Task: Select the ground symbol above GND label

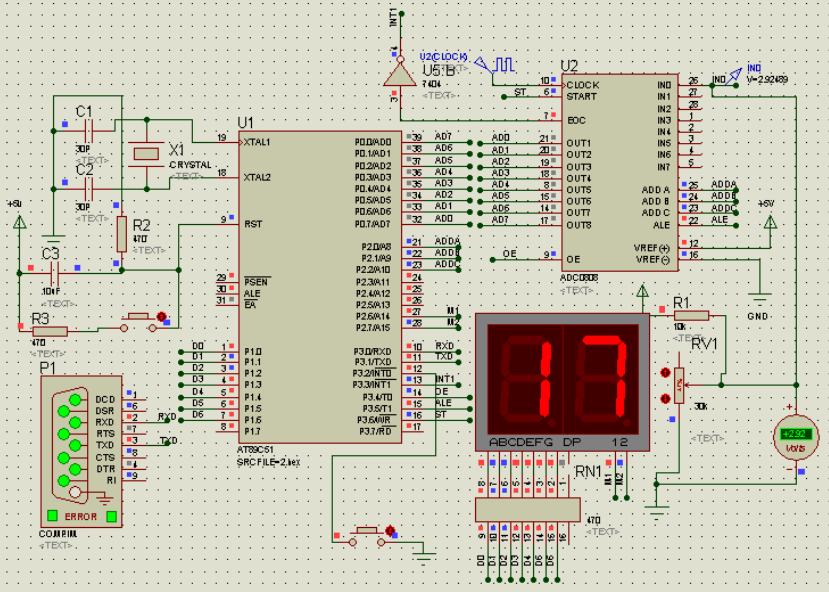Action: pyautogui.click(x=759, y=301)
